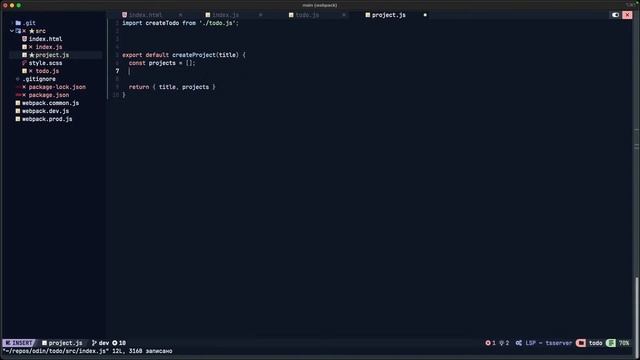The image size is (640, 360).
Task: Click the import createTodo code line
Action: (180, 23)
